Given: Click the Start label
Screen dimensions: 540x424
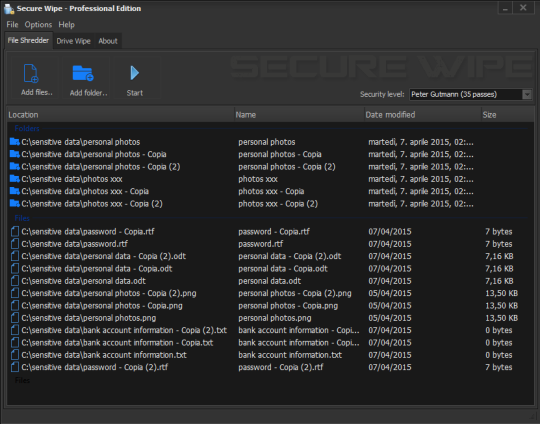Looking at the screenshot, I should click(x=135, y=93).
